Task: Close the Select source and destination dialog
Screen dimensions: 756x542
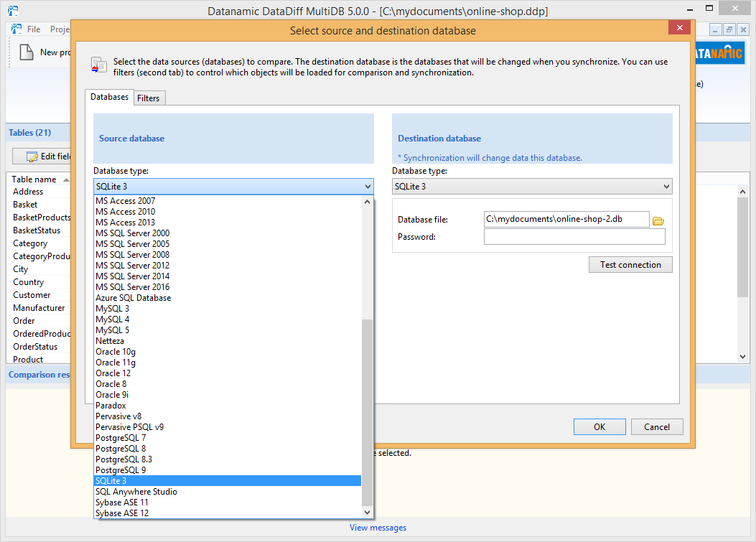Action: pyautogui.click(x=679, y=27)
